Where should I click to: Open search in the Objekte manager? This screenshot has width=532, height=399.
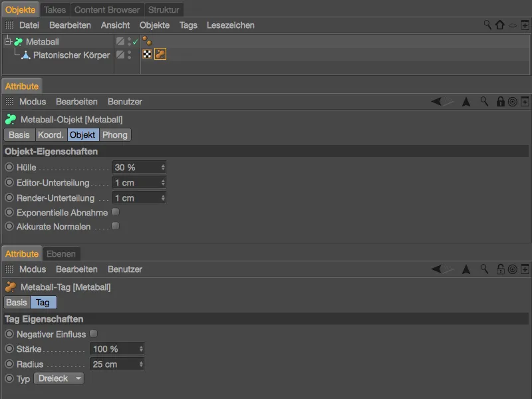click(x=487, y=25)
